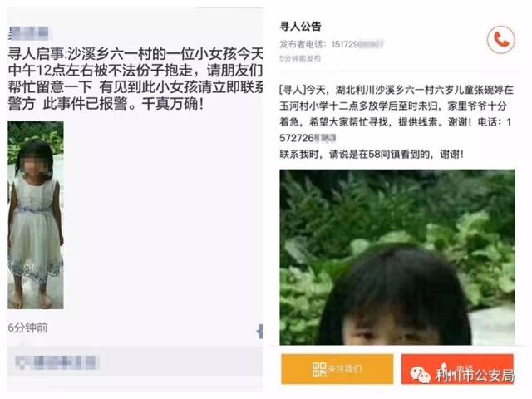The image size is (532, 399).
Task: Open the blurred poster username above 寻人启事
Action: point(28,33)
